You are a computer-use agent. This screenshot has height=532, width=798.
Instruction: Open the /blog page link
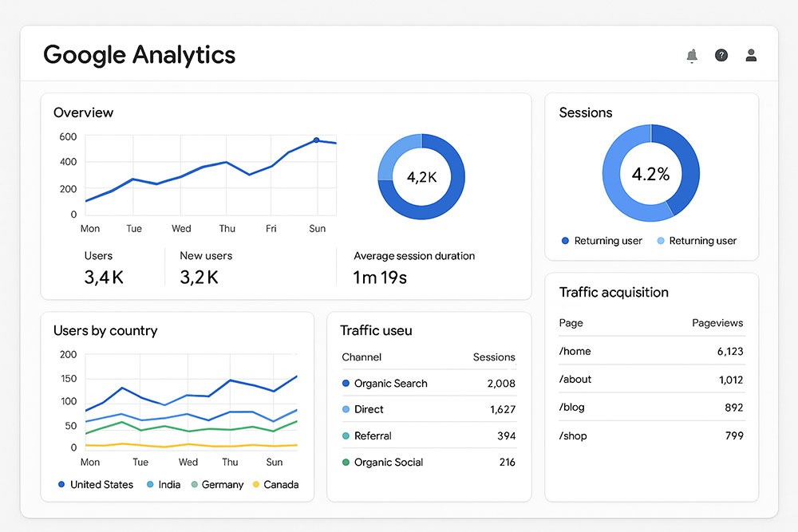click(x=572, y=408)
